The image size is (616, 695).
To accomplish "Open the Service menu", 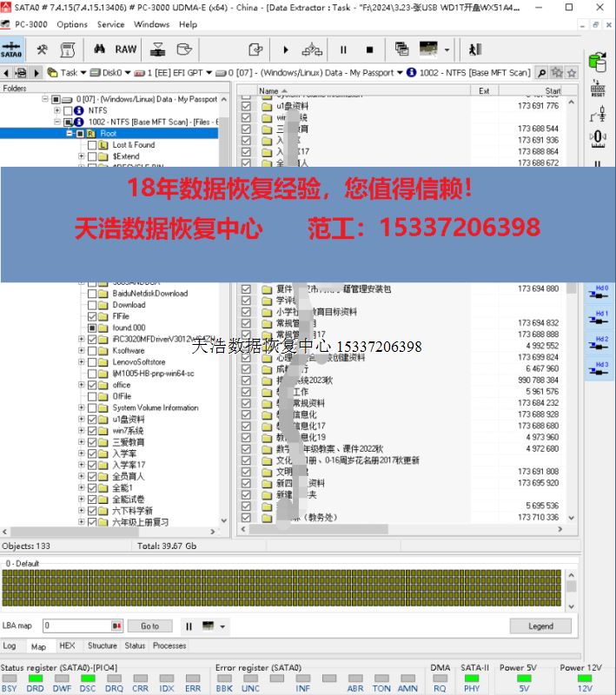I will [110, 24].
